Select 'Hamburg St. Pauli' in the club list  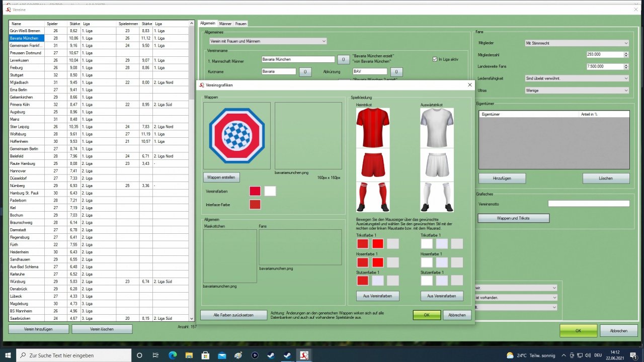click(27, 193)
